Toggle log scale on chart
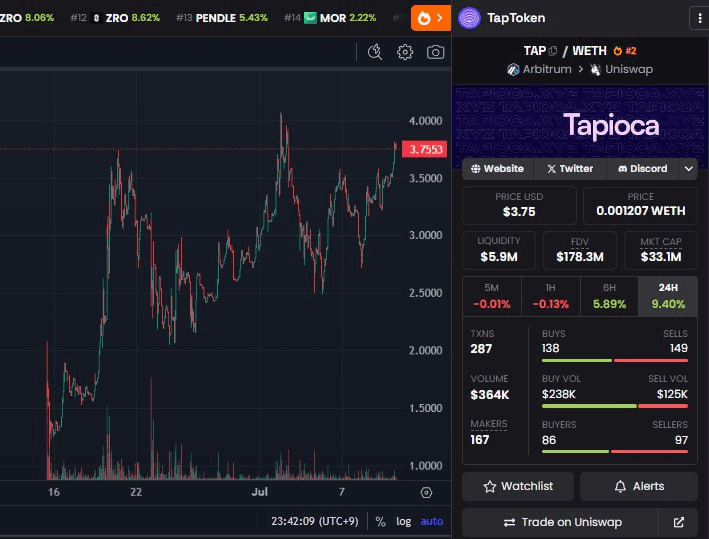This screenshot has height=539, width=709. pos(403,521)
